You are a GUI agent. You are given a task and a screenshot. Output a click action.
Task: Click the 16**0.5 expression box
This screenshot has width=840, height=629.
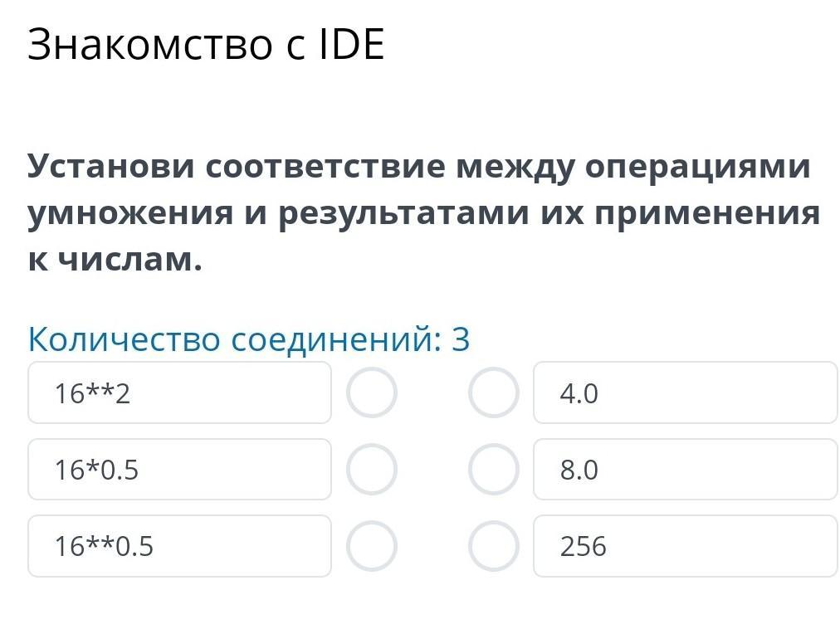(x=179, y=546)
